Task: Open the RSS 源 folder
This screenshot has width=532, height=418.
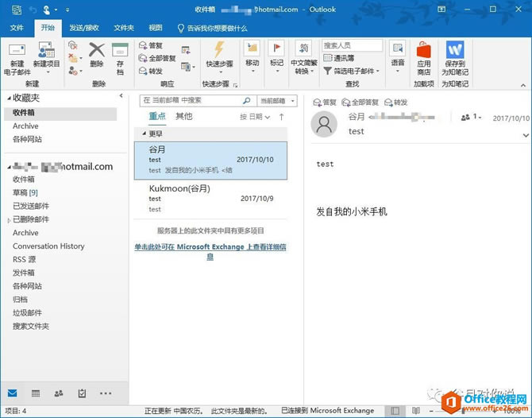Action: click(24, 259)
